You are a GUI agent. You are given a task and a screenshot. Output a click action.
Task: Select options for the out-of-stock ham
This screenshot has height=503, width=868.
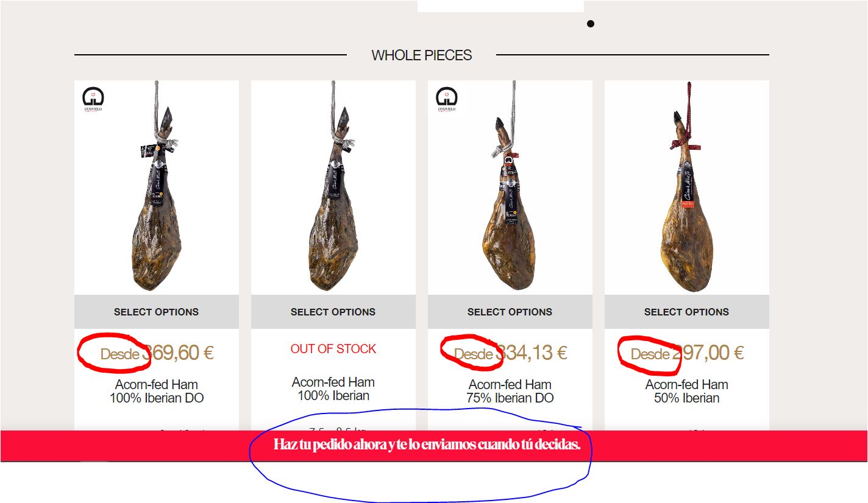[x=333, y=312]
